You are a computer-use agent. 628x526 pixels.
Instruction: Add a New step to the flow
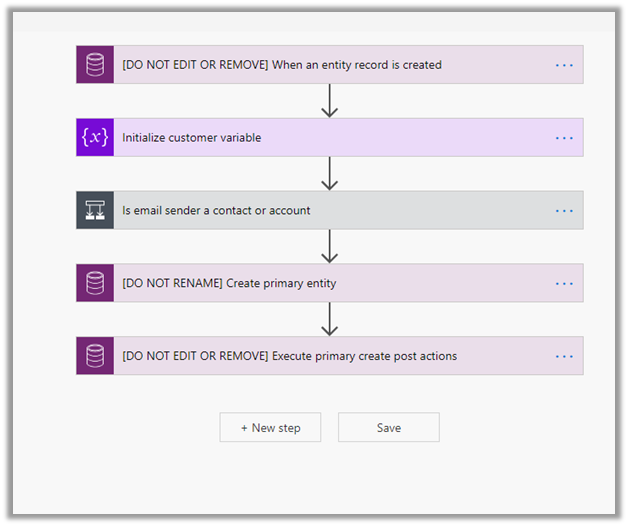coord(270,428)
